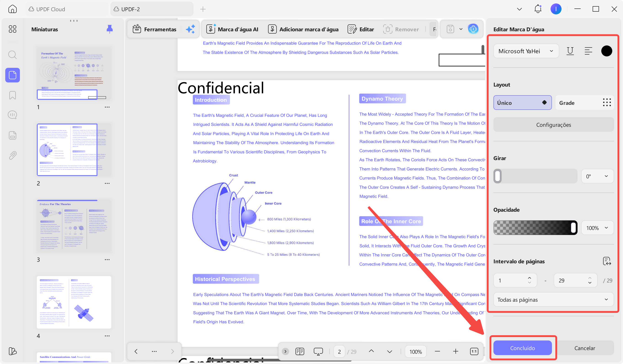Collapse the bottom page toolbar

285,351
